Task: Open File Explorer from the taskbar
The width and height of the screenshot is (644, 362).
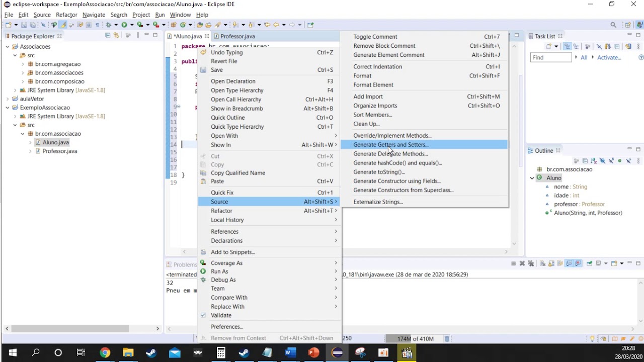Action: [128, 352]
